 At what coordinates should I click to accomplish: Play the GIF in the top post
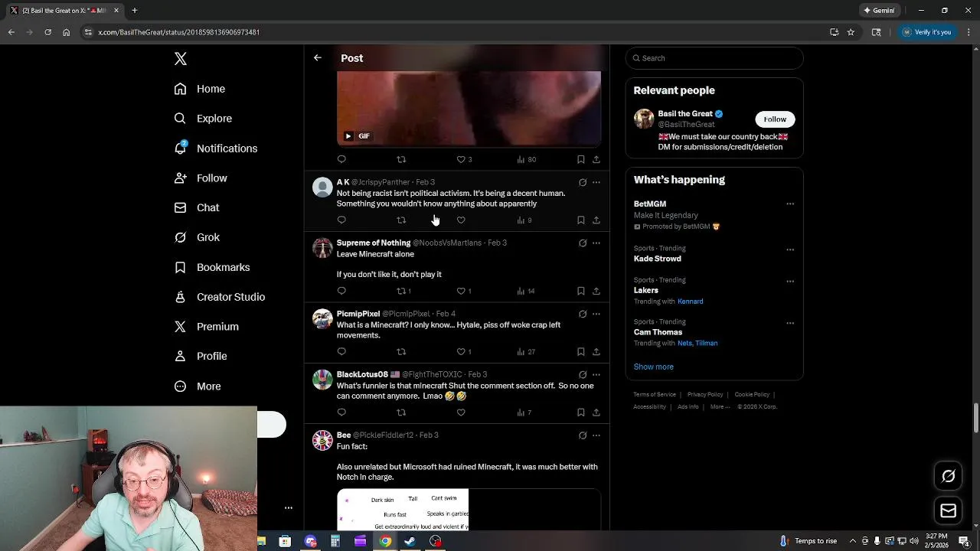click(x=348, y=136)
